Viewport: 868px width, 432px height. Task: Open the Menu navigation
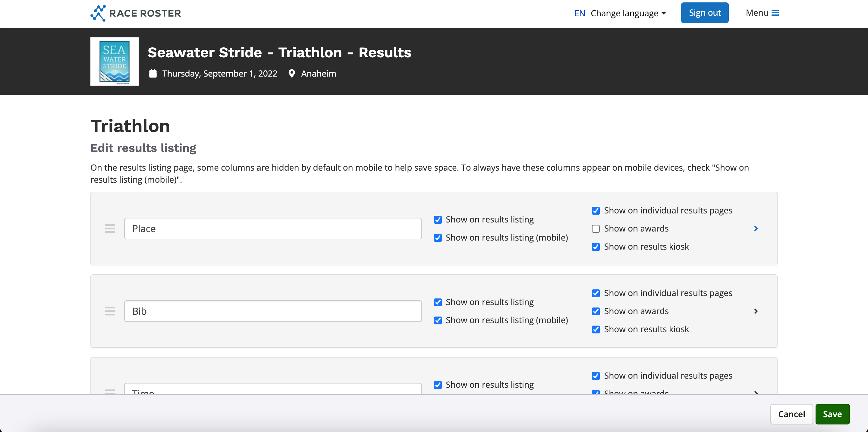pyautogui.click(x=762, y=13)
